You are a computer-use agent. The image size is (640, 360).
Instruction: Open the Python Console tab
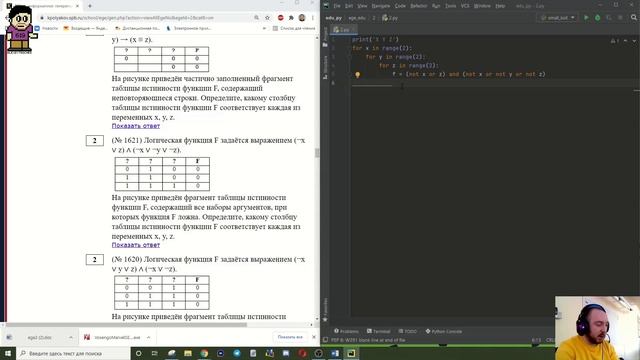(444, 331)
